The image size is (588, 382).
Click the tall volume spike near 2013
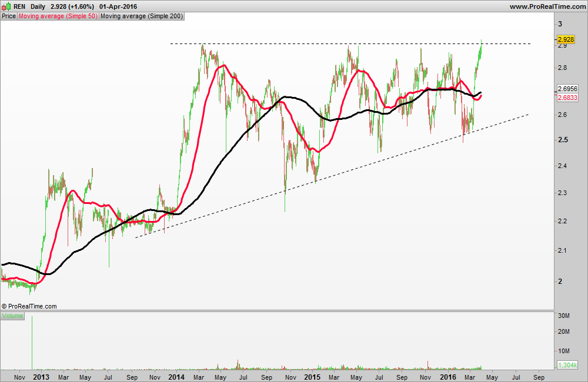coord(32,343)
